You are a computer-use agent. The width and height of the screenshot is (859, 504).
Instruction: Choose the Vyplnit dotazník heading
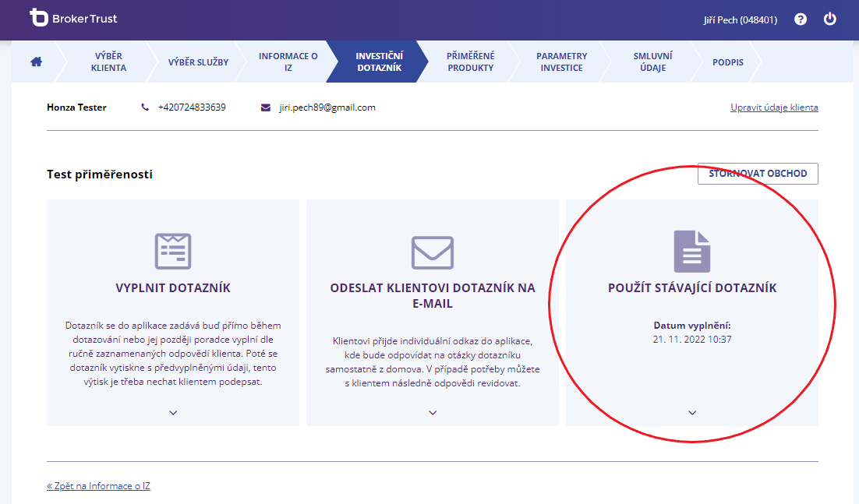tap(173, 288)
